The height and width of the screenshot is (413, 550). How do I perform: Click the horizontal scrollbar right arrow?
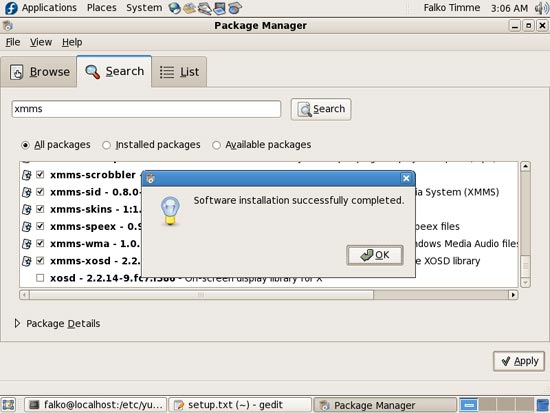pyautogui.click(x=513, y=295)
